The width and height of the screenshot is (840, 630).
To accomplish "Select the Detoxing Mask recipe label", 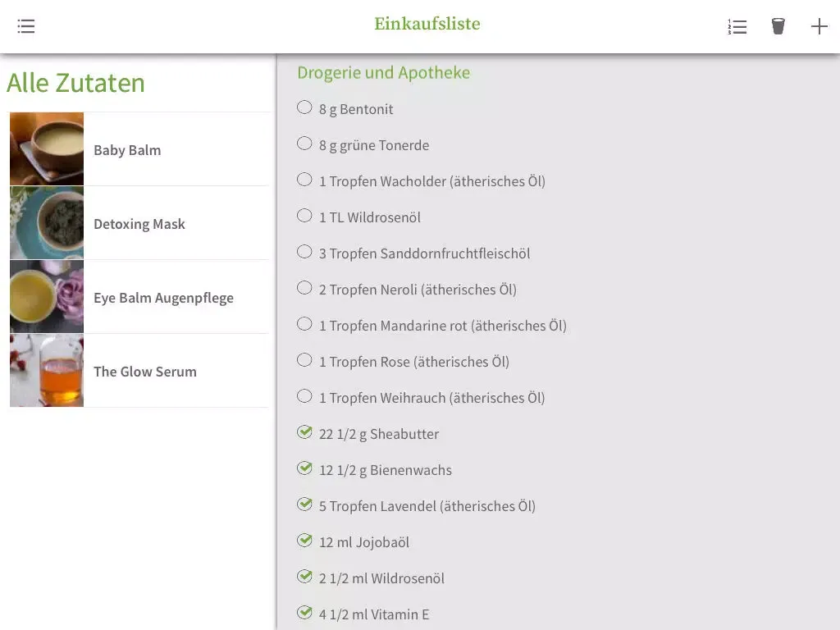I will (139, 224).
